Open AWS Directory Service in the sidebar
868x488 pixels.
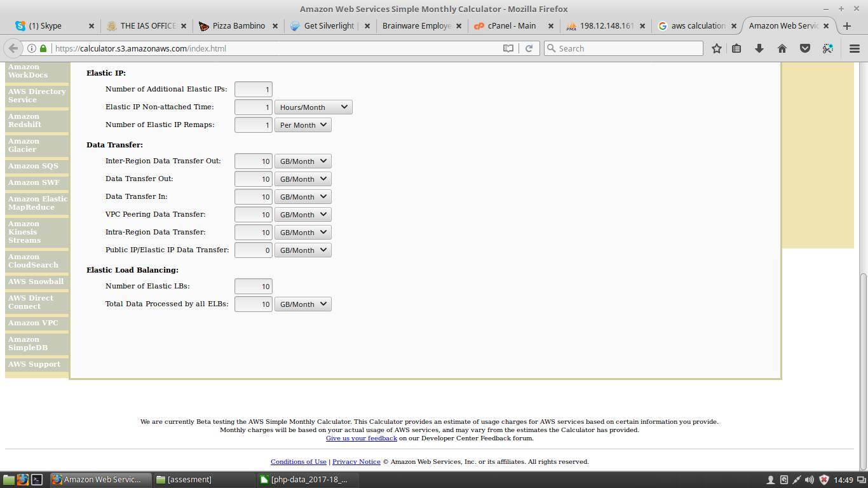coord(37,95)
